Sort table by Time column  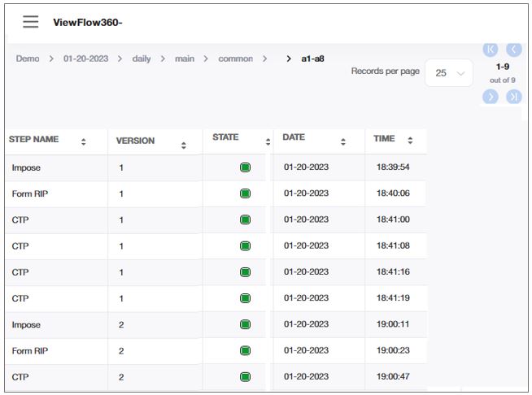410,141
